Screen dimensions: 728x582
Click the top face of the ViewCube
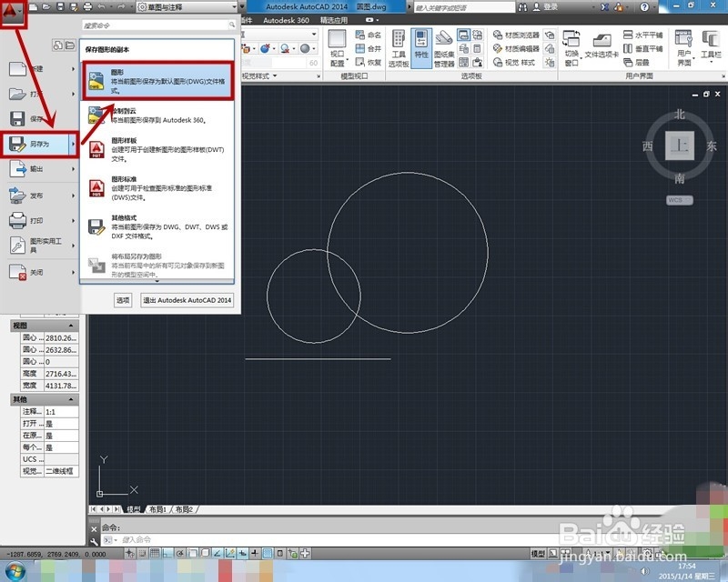679,145
